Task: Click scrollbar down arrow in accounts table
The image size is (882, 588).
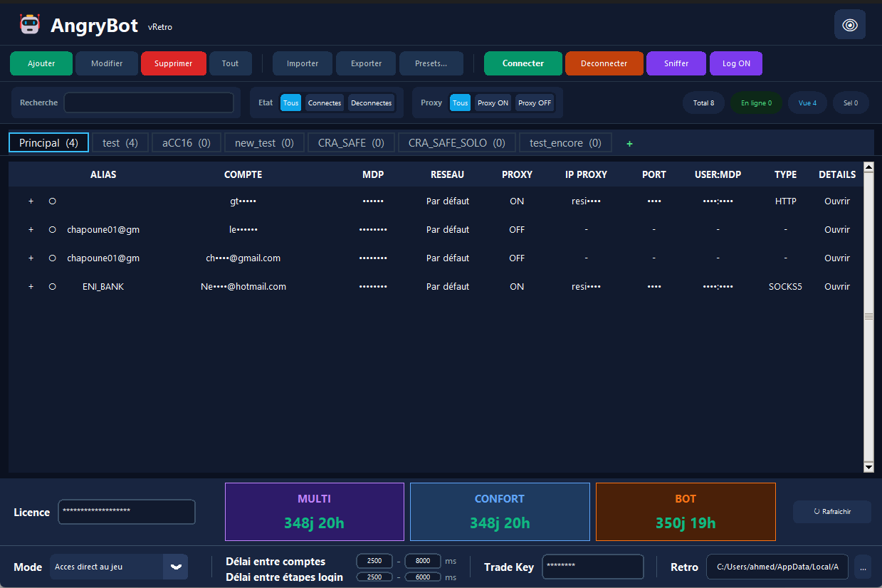Action: [868, 467]
